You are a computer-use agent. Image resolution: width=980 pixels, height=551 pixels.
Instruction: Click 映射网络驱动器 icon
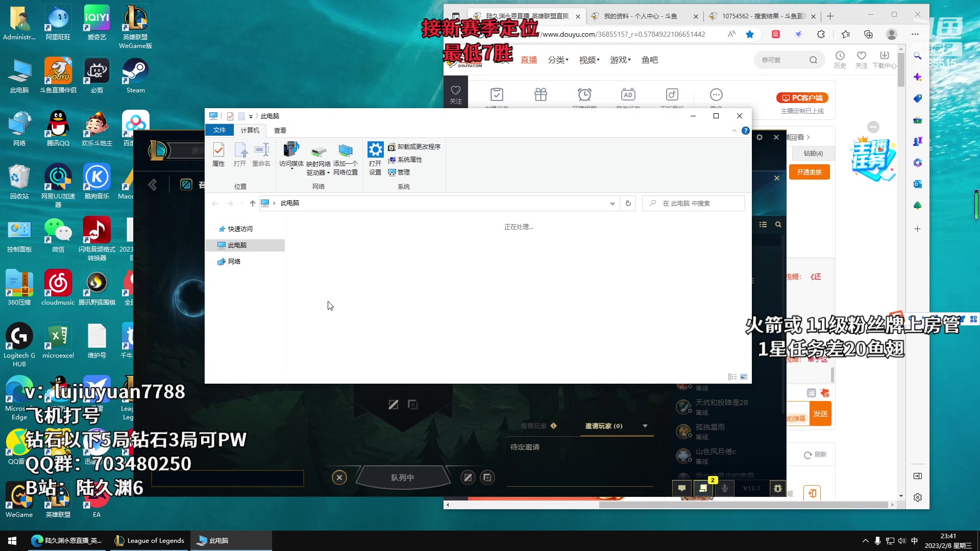click(x=318, y=159)
